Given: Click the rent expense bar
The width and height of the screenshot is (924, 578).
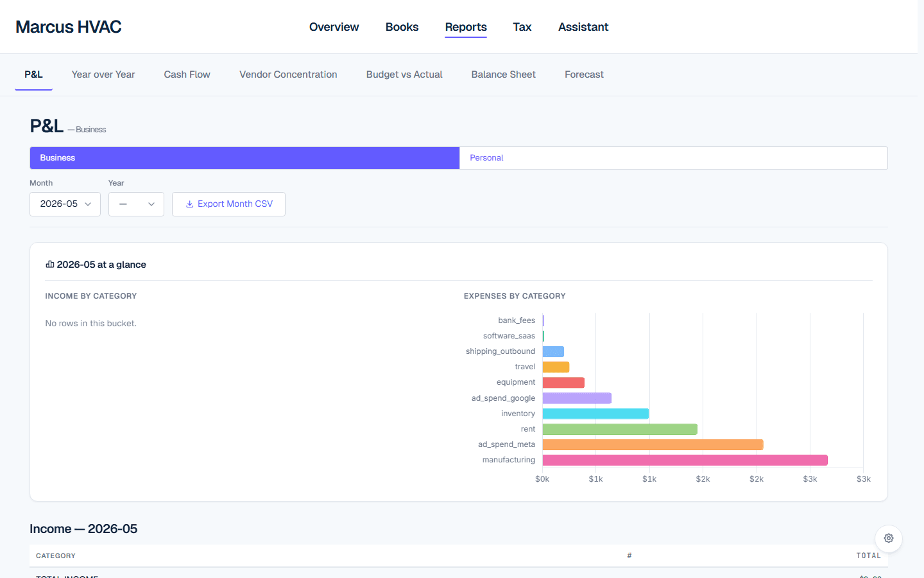Looking at the screenshot, I should coord(620,429).
